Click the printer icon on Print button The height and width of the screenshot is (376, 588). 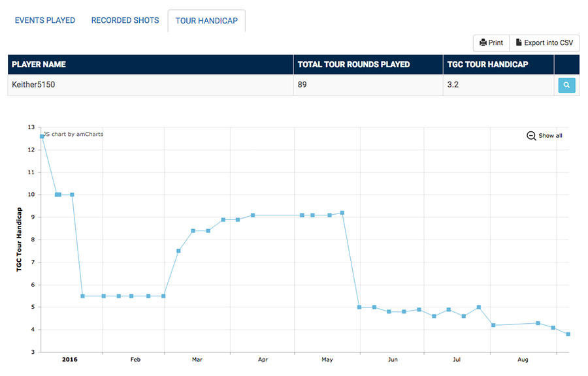tap(483, 42)
